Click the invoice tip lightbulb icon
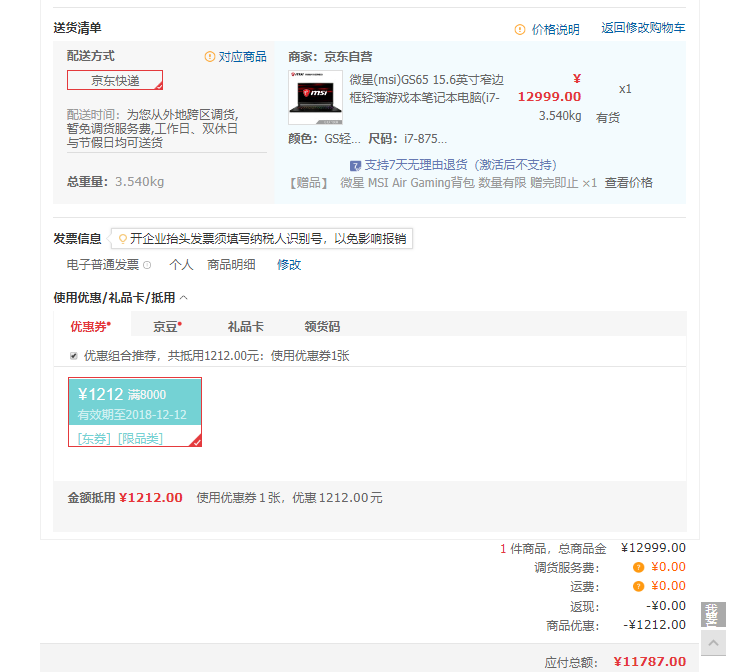The width and height of the screenshot is (756, 672). (x=122, y=239)
